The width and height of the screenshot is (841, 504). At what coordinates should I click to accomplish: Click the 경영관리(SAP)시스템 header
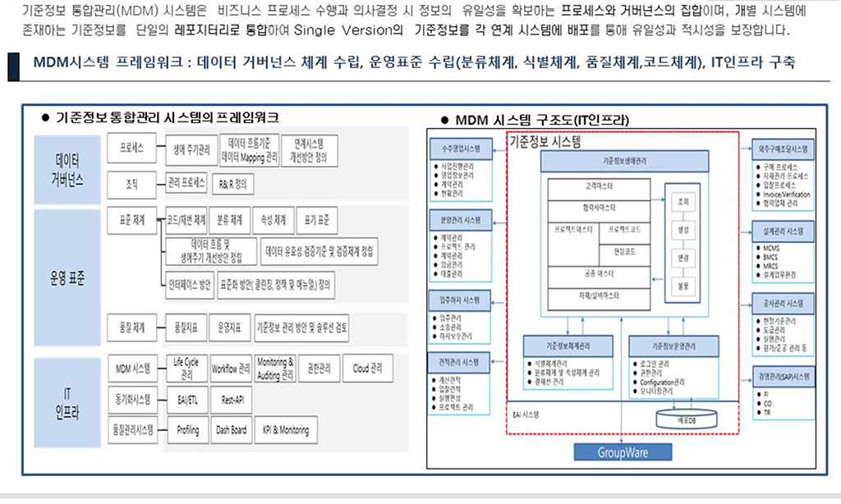tap(784, 377)
